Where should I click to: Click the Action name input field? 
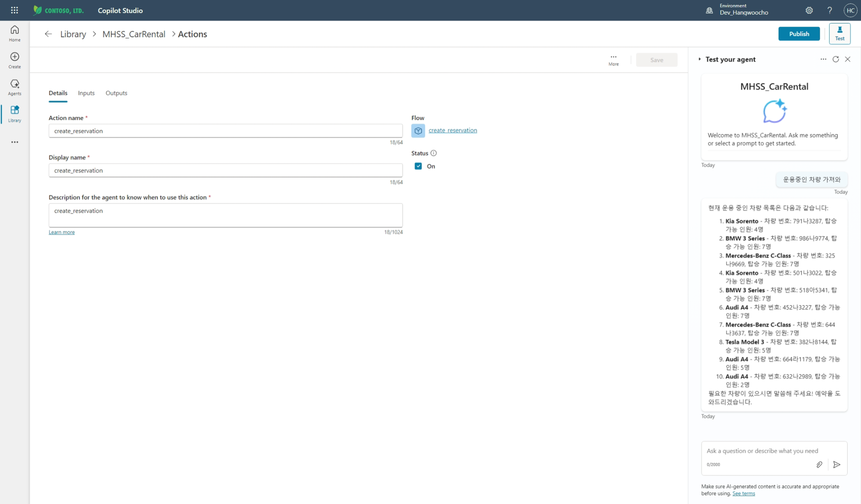(x=226, y=131)
